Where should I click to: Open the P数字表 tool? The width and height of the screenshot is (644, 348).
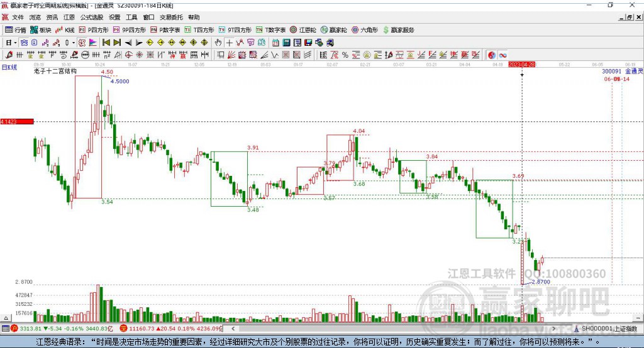pyautogui.click(x=165, y=30)
